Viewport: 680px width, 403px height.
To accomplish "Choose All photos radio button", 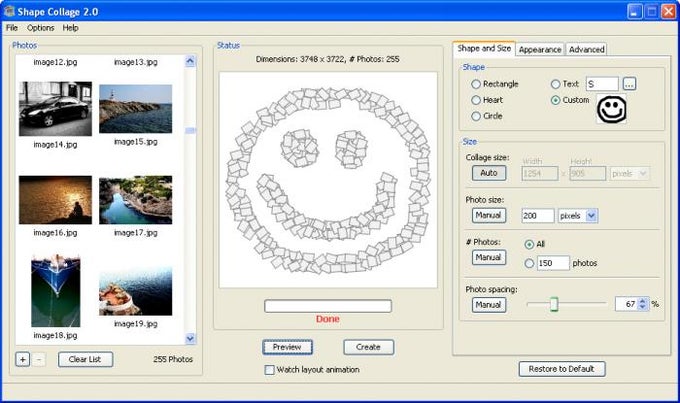I will (529, 244).
